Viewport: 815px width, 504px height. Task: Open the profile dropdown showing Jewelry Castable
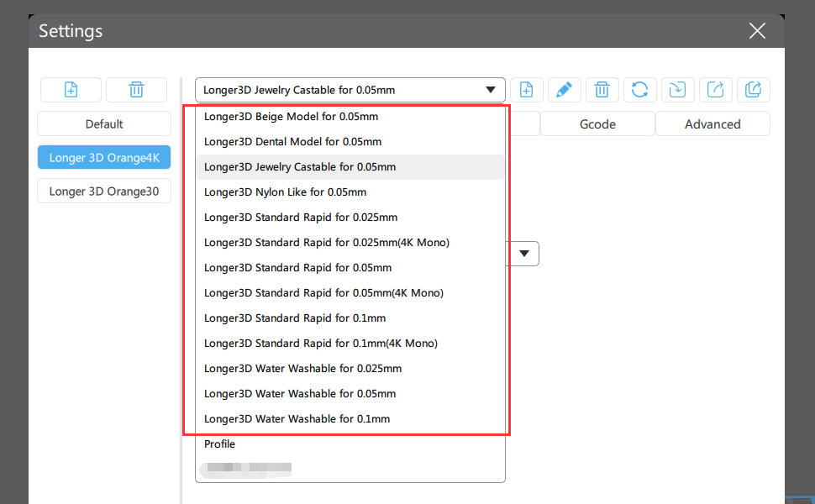click(x=350, y=90)
